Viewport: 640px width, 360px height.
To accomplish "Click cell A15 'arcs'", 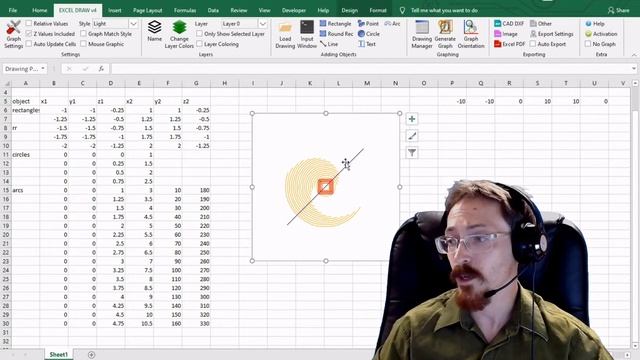I will [x=25, y=190].
